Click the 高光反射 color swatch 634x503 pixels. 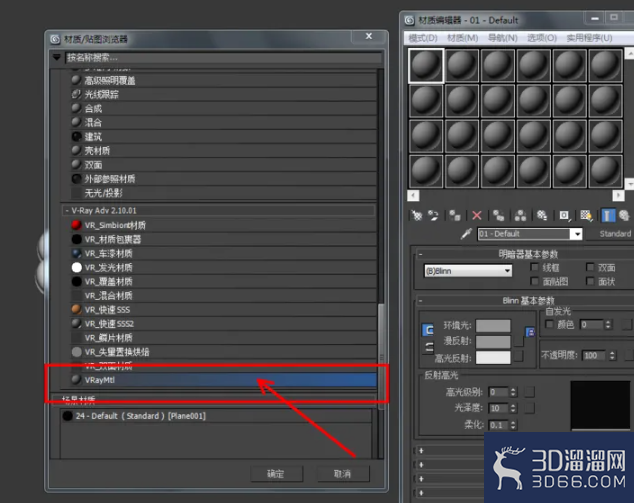tap(493, 357)
